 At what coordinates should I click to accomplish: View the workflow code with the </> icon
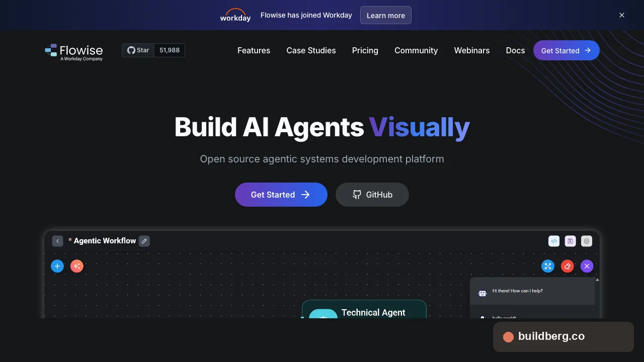click(x=554, y=241)
